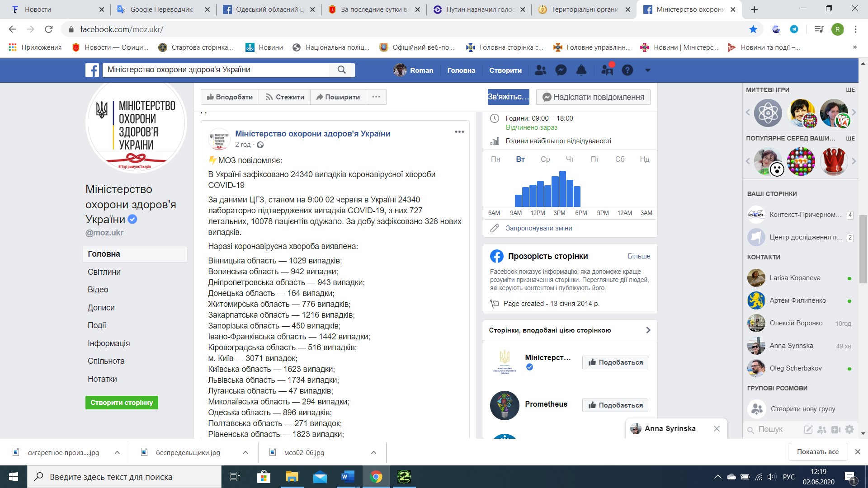This screenshot has height=488, width=868.
Task: Open post options three-dots menu
Action: pyautogui.click(x=459, y=132)
